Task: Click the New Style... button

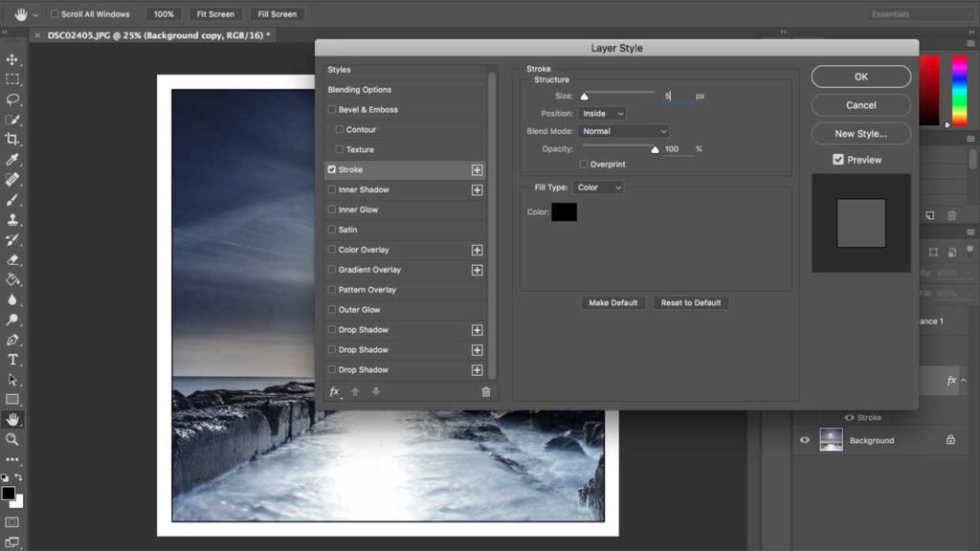Action: 860,134
